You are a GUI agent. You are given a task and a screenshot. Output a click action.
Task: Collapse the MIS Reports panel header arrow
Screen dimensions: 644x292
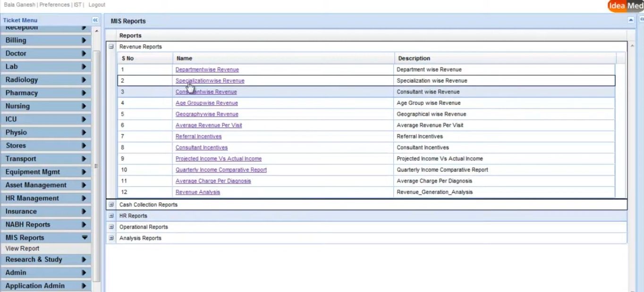631,20
